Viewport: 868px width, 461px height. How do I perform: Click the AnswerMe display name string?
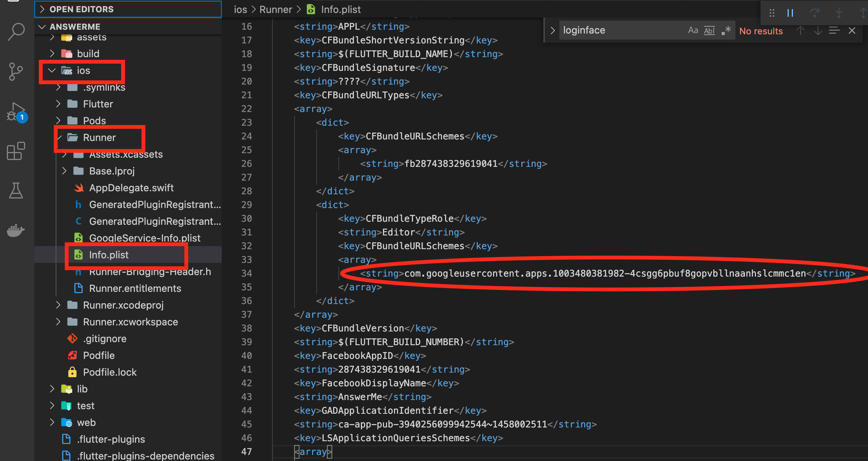tap(360, 397)
